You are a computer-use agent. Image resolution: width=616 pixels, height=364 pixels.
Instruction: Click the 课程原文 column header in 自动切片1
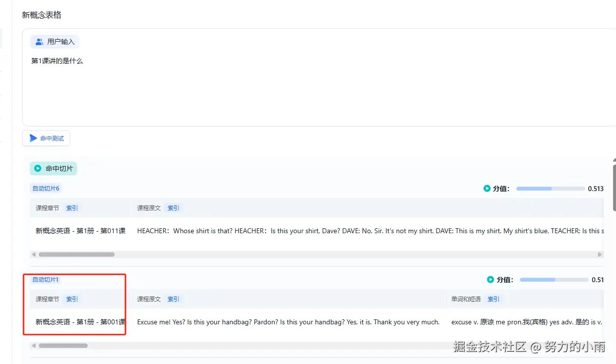[149, 299]
